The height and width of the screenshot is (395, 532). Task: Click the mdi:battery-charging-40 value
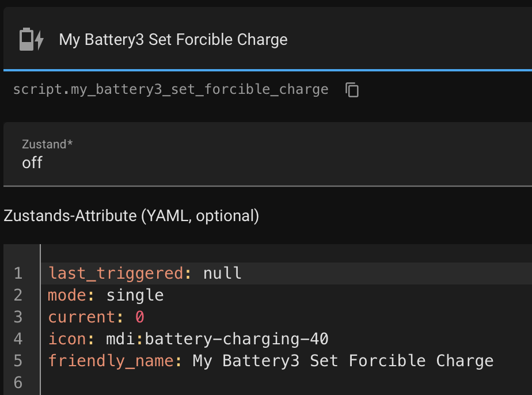pos(216,339)
